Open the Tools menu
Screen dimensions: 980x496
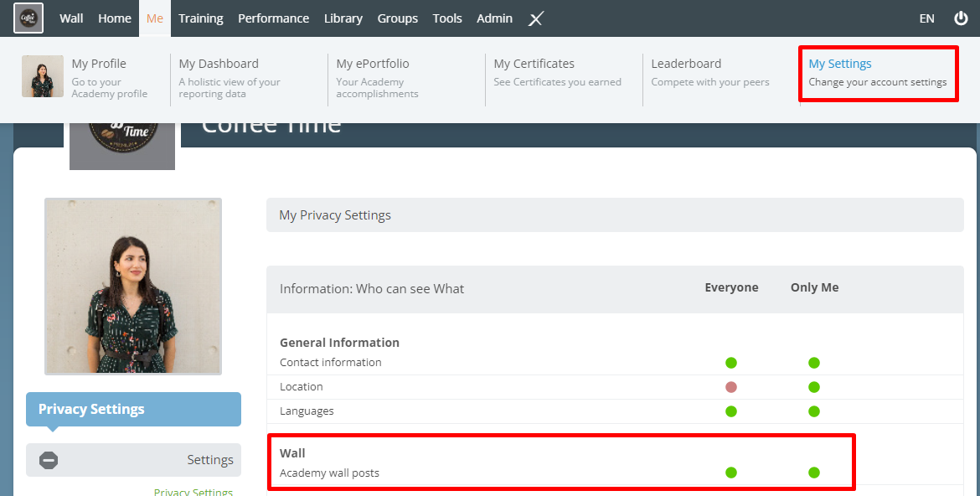[447, 18]
